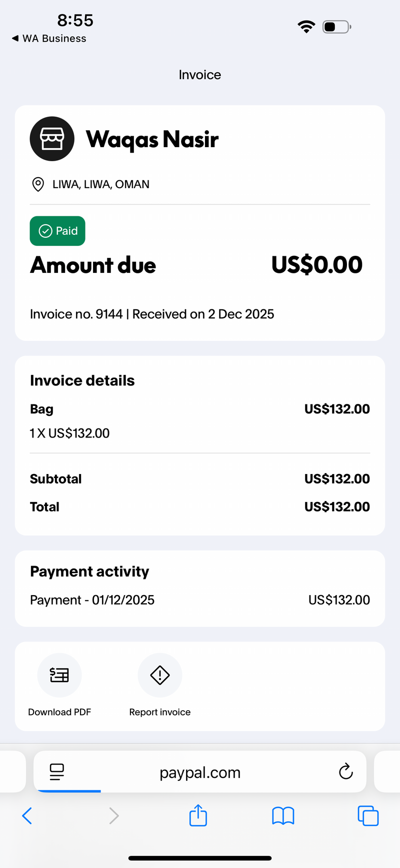Viewport: 400px width, 868px height.
Task: Open the Safari share sheet icon
Action: [198, 815]
